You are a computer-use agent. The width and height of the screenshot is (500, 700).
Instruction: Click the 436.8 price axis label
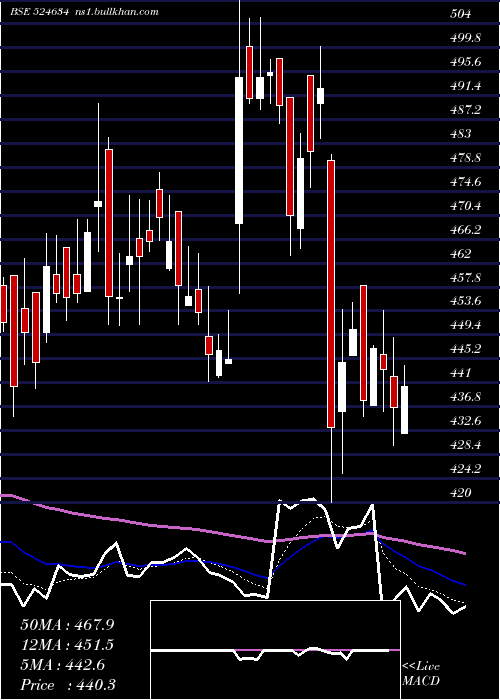[466, 396]
